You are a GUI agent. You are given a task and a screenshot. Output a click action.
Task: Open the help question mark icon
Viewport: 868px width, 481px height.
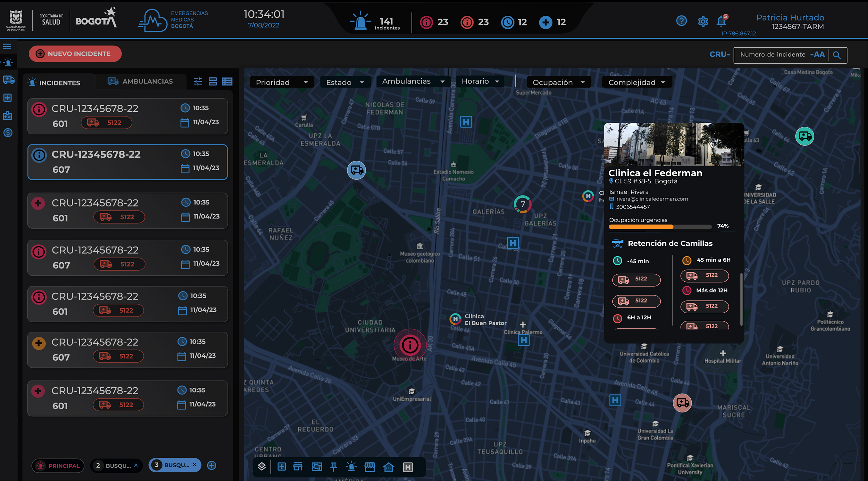tap(681, 21)
